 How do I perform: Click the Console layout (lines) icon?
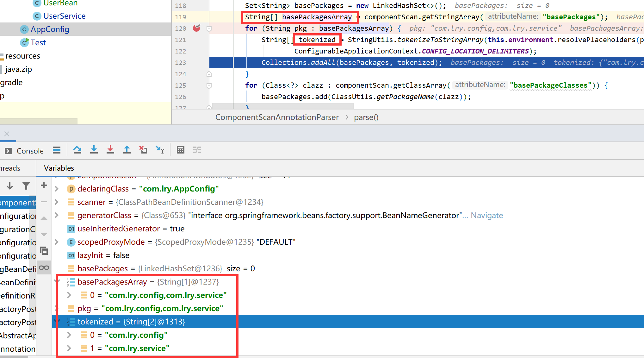(x=57, y=150)
